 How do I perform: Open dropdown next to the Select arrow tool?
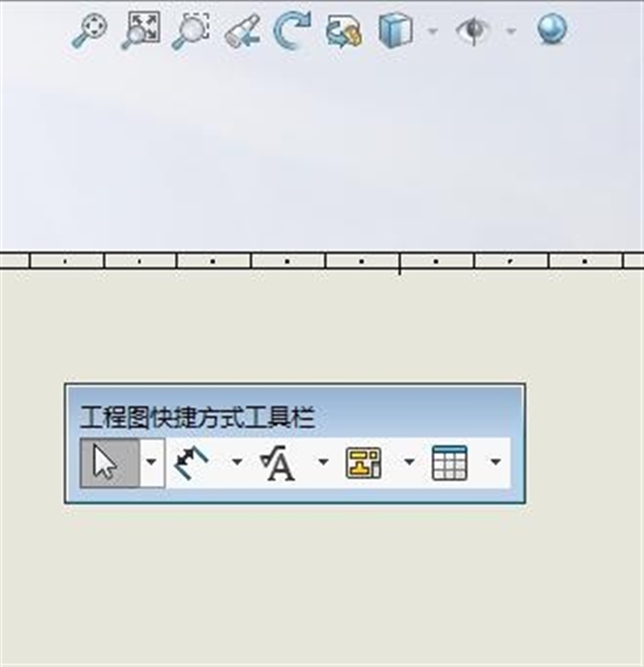click(151, 462)
